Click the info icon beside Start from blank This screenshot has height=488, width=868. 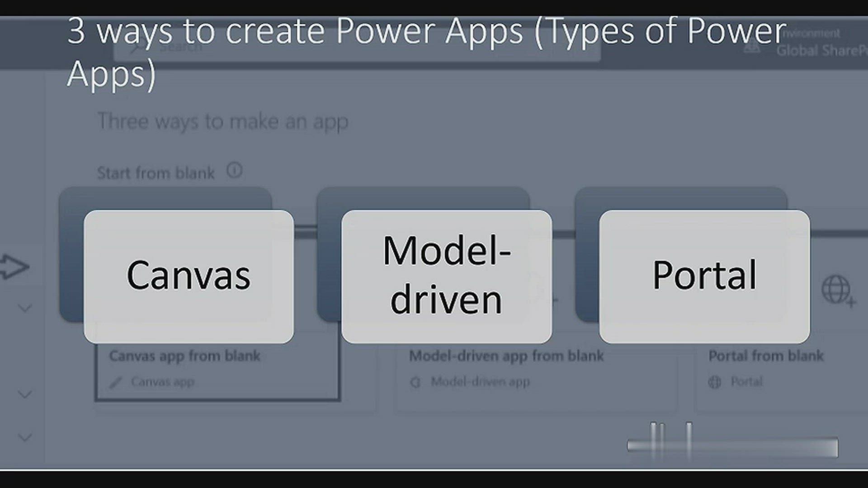[x=234, y=171]
